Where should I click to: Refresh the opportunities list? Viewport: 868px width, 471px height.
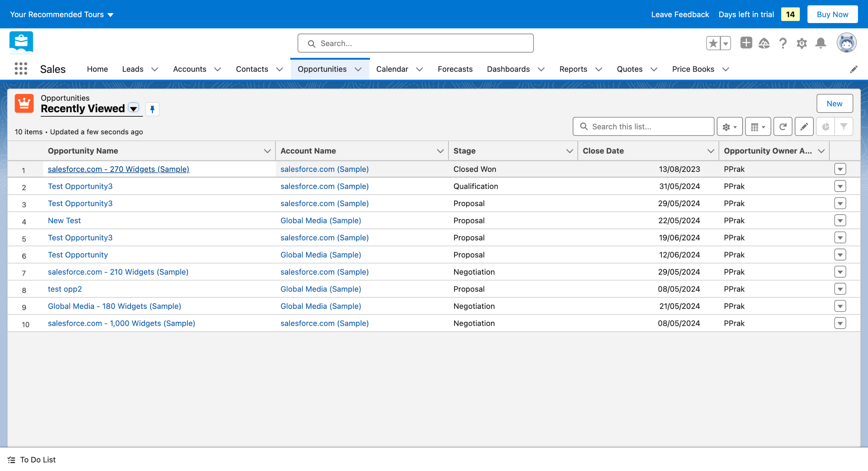[x=783, y=126]
